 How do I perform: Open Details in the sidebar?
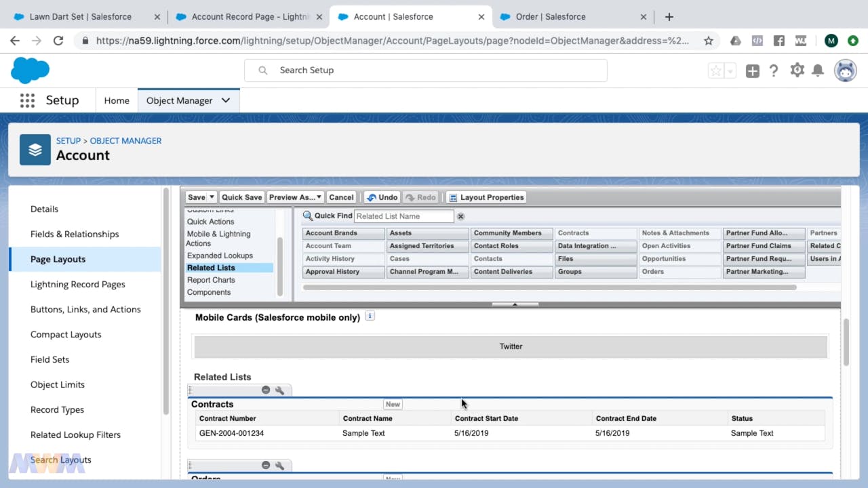click(x=44, y=209)
